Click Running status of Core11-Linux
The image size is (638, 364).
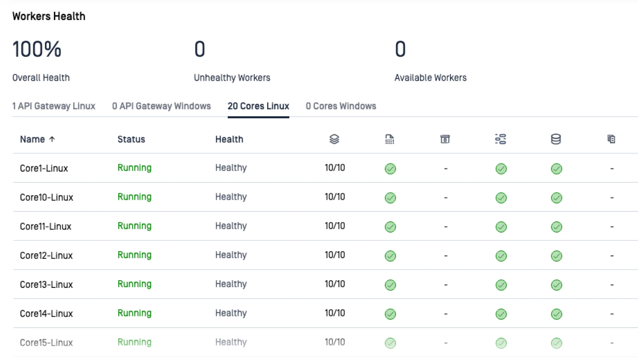pyautogui.click(x=134, y=226)
